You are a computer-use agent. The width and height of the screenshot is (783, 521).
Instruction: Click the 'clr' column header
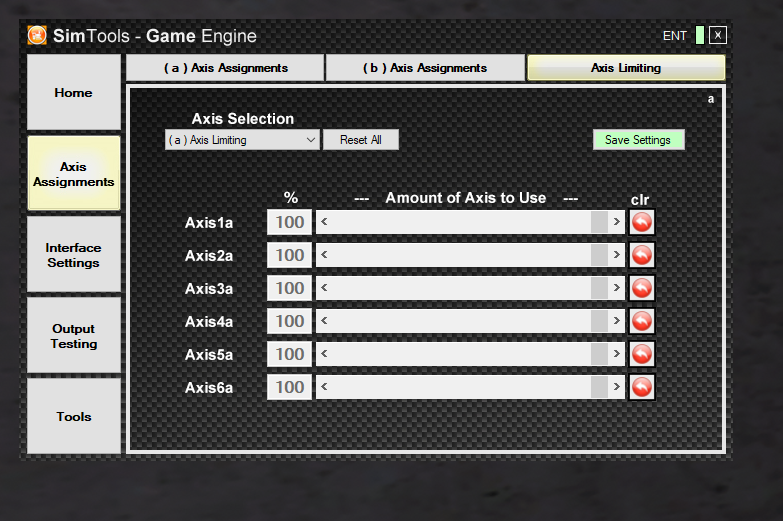tap(640, 200)
